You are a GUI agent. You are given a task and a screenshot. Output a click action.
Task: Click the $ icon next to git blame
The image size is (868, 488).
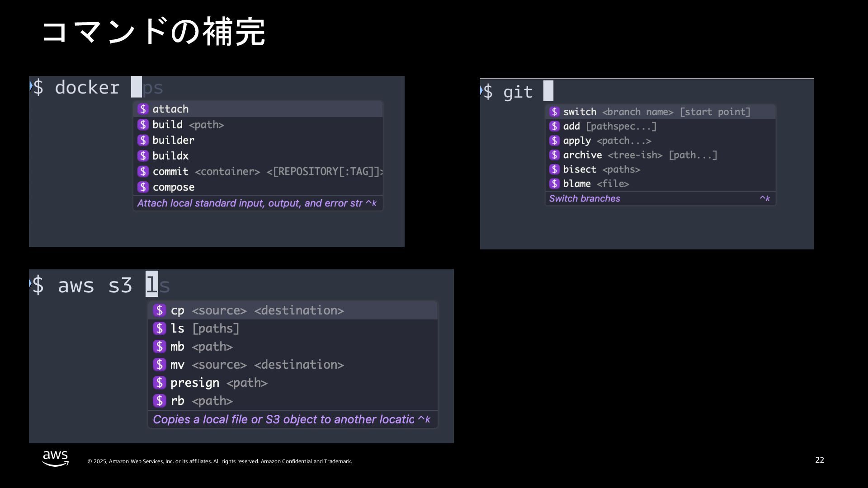click(x=554, y=184)
